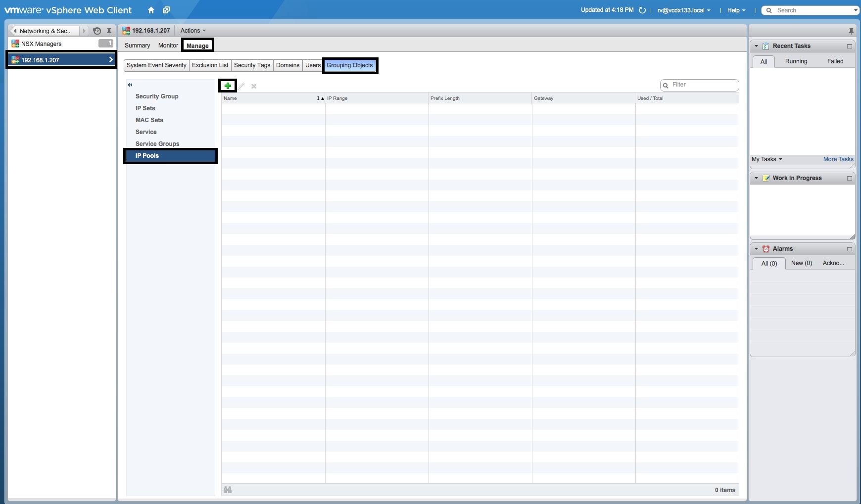Open the My Tasks dropdown
Screen dimensions: 861x504
coord(766,159)
